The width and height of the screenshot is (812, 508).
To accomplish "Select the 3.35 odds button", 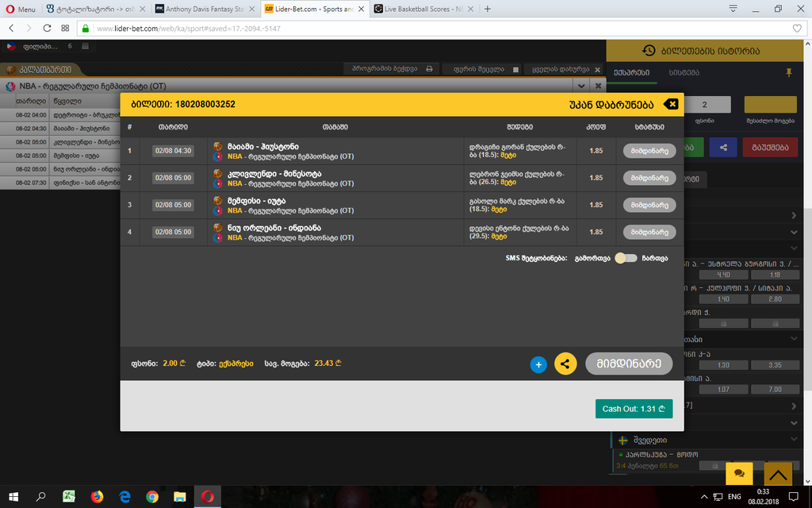I will click(x=776, y=365).
